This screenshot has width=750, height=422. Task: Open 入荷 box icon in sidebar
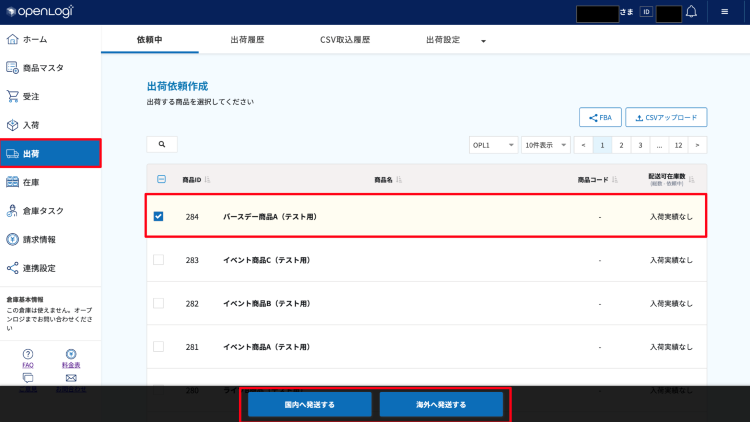12,125
